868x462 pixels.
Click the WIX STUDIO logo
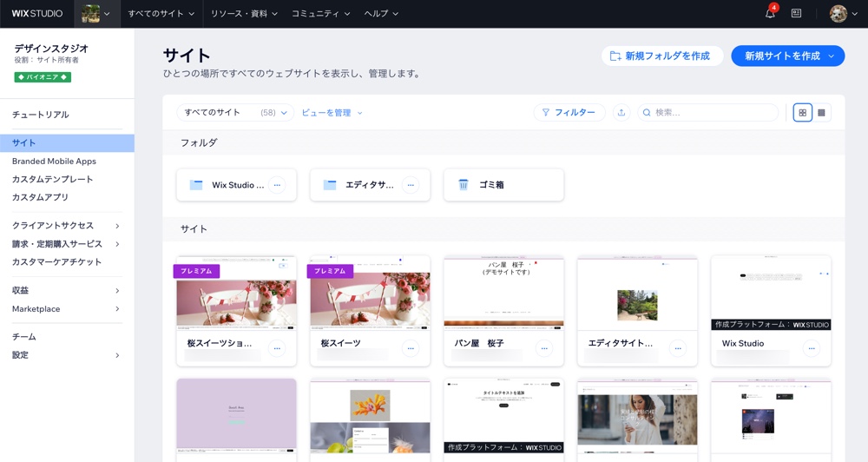point(37,13)
